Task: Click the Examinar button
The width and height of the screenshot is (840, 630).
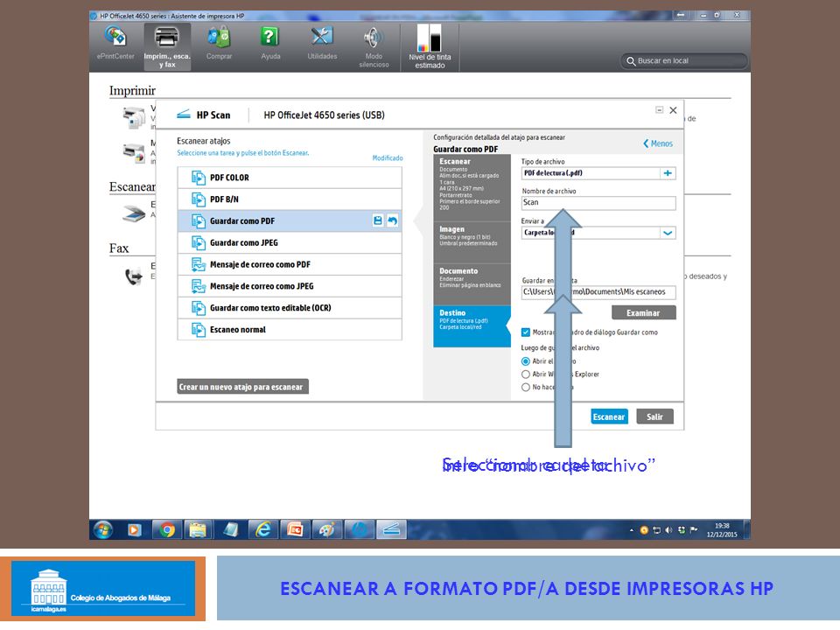Action: coord(643,313)
